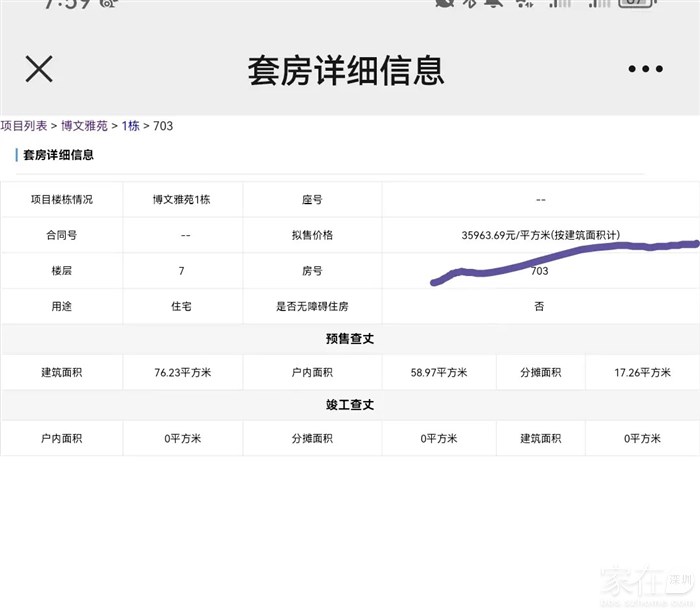Click the 竣工查丈 section header row
The height and width of the screenshot is (610, 700).
coord(350,405)
